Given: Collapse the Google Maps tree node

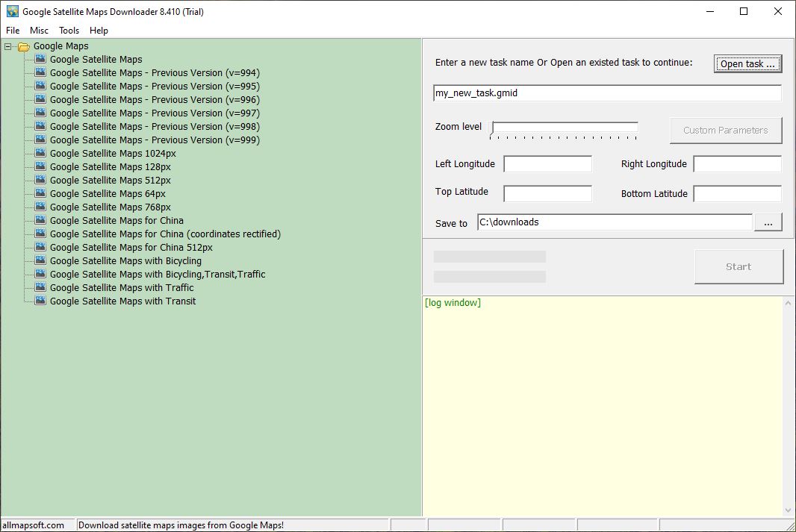Looking at the screenshot, I should (x=8, y=46).
